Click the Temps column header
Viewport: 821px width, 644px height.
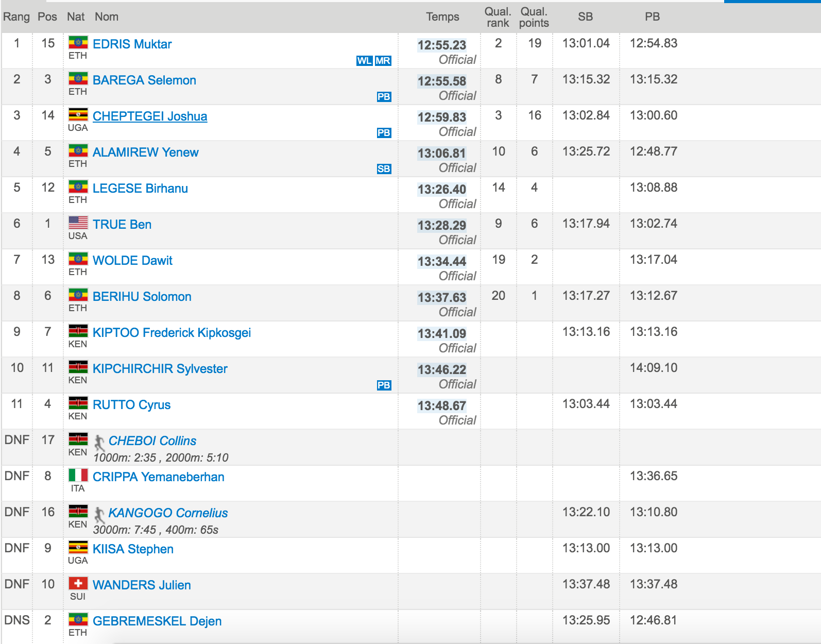click(x=442, y=17)
